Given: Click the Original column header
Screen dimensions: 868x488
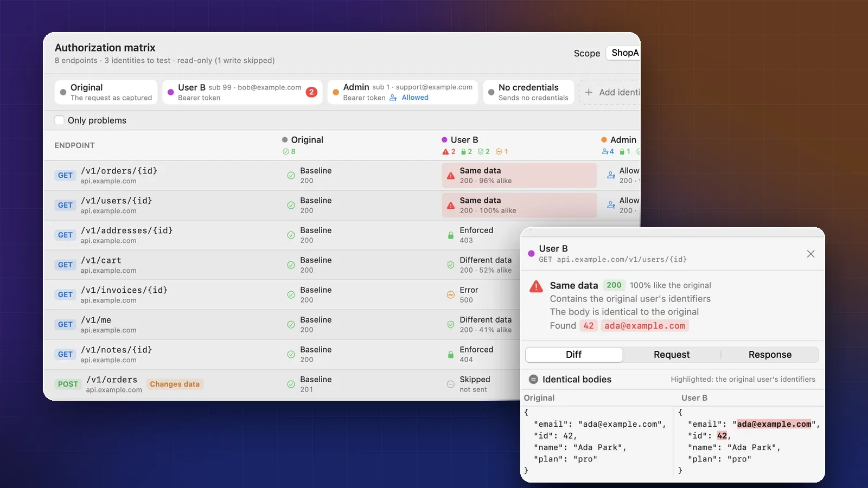Looking at the screenshot, I should click(x=307, y=140).
